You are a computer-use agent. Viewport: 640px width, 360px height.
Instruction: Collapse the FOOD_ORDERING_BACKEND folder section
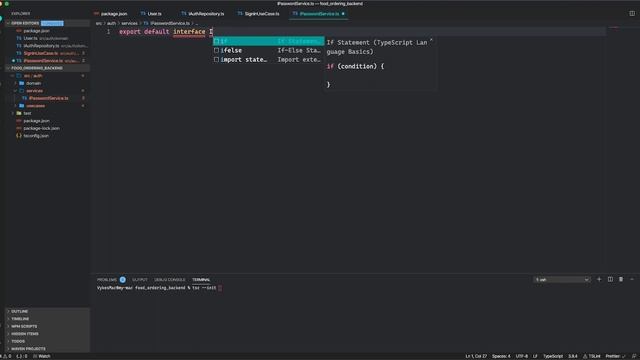point(37,68)
